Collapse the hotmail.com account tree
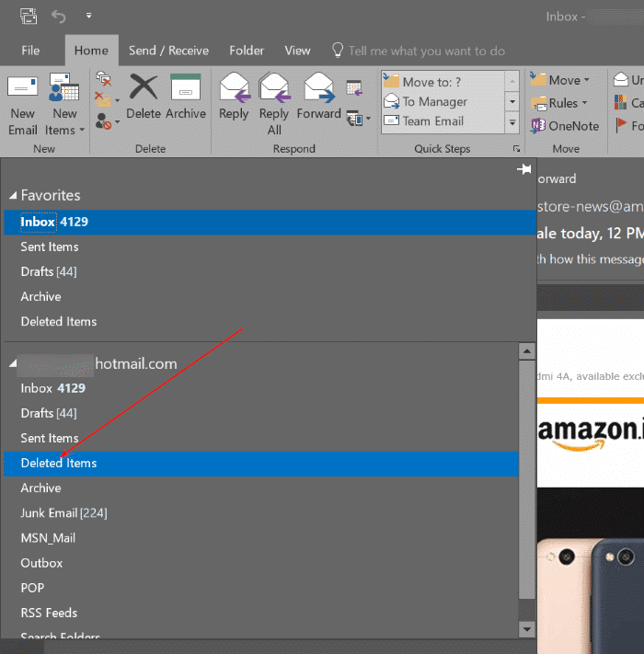This screenshot has height=654, width=644. click(13, 363)
